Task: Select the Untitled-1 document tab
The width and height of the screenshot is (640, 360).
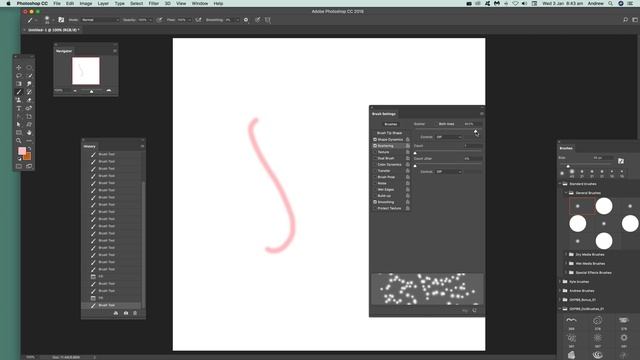Action: tap(53, 30)
